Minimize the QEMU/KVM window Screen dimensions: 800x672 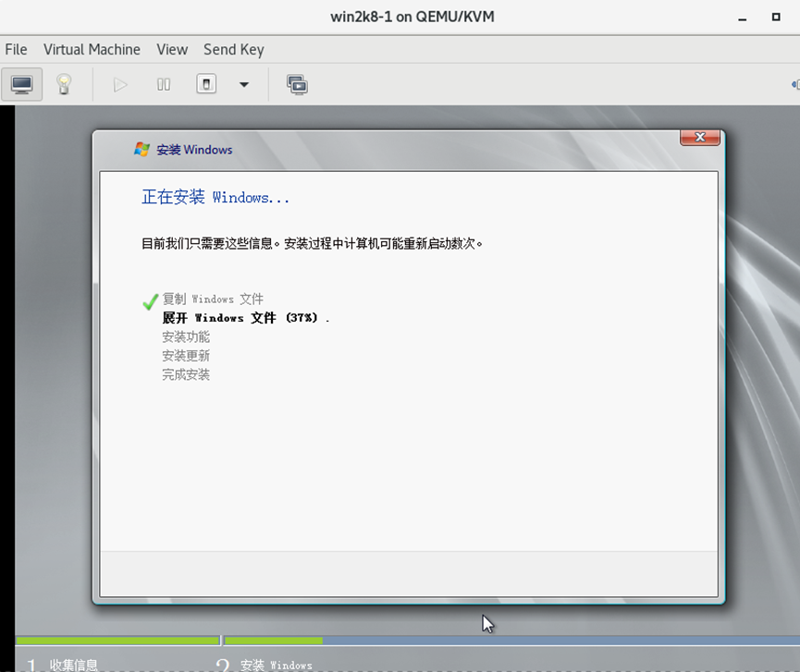pos(743,18)
